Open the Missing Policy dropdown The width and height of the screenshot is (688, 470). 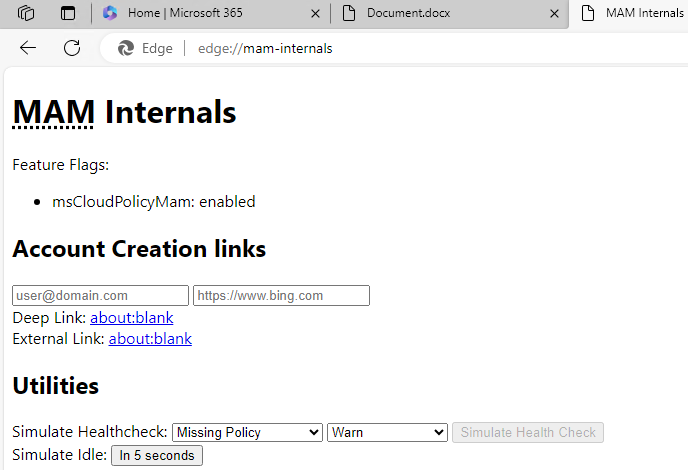pos(247,432)
